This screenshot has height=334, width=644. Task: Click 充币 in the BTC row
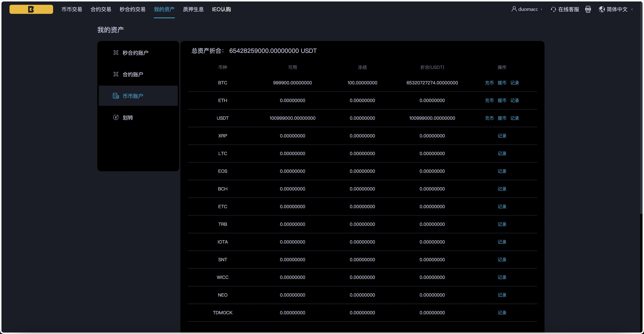[x=489, y=83]
